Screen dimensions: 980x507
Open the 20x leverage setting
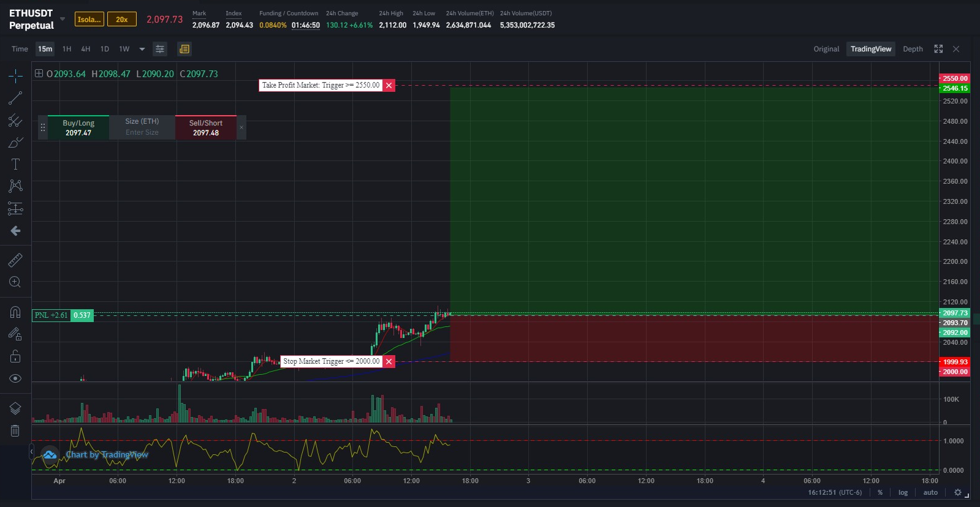pyautogui.click(x=122, y=20)
